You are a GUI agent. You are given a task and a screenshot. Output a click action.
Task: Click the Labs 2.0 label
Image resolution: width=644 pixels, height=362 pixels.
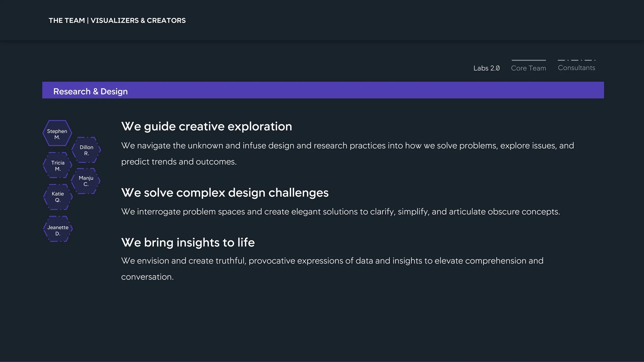pyautogui.click(x=486, y=68)
